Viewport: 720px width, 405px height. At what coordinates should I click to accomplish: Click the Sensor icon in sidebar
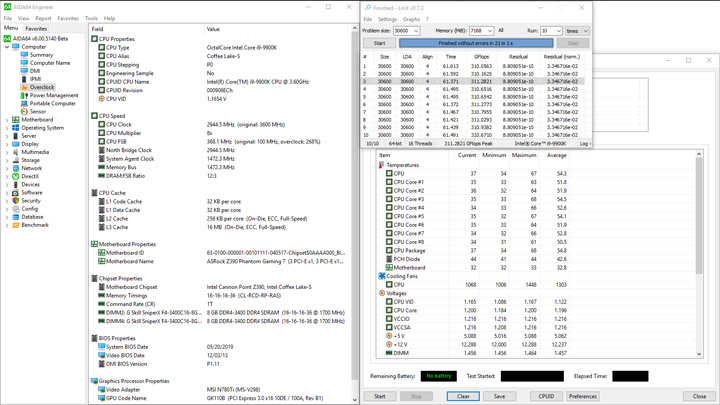(25, 111)
